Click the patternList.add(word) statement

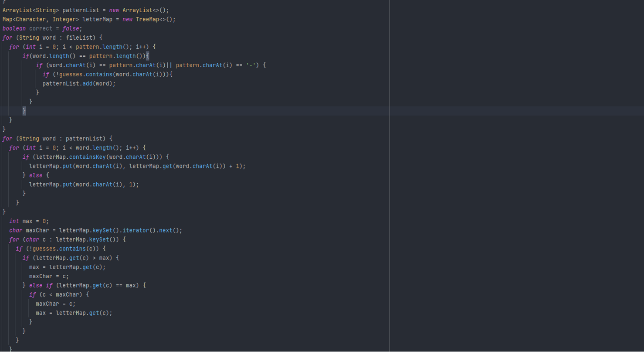click(x=79, y=83)
